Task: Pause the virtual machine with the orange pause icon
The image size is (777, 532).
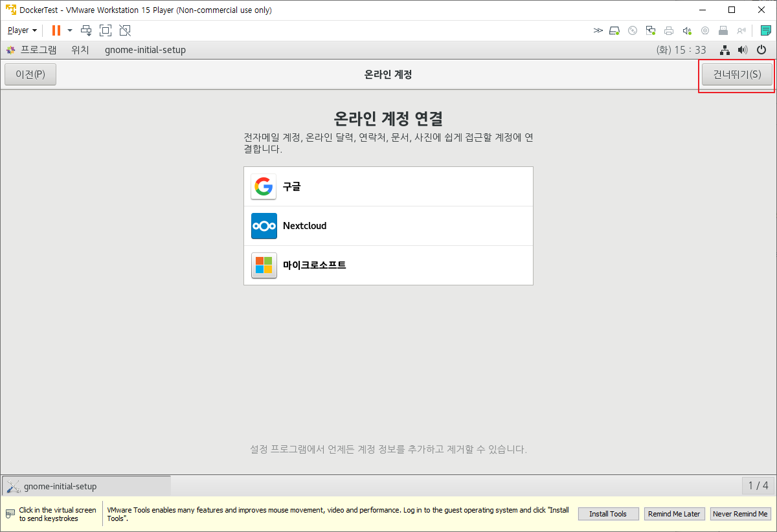Action: click(x=56, y=30)
